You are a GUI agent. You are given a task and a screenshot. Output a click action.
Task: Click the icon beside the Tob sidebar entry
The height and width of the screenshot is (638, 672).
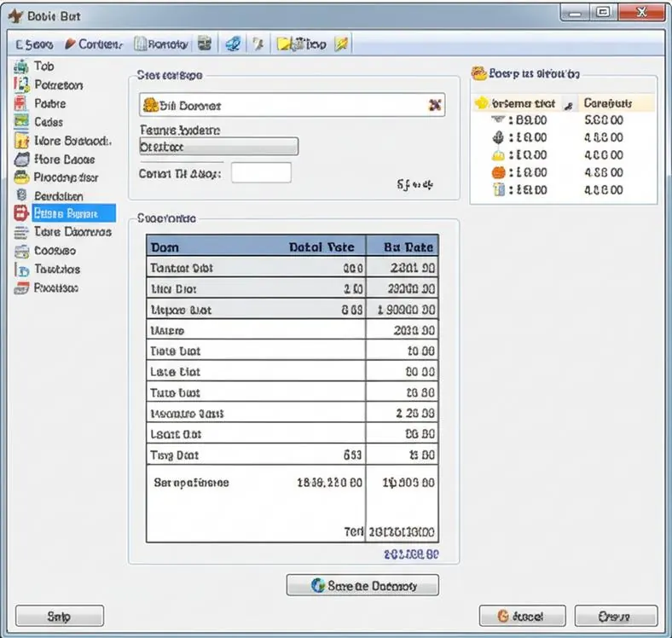tap(21, 67)
